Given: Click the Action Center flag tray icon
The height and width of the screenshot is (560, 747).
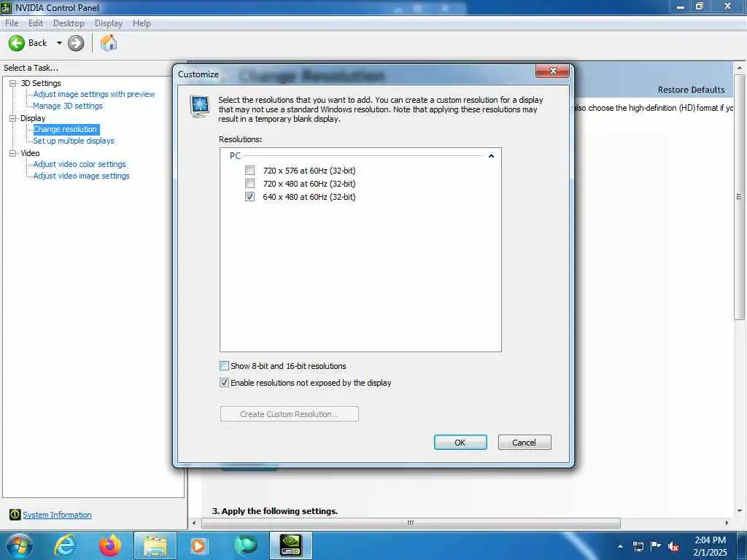Looking at the screenshot, I should pyautogui.click(x=656, y=545).
